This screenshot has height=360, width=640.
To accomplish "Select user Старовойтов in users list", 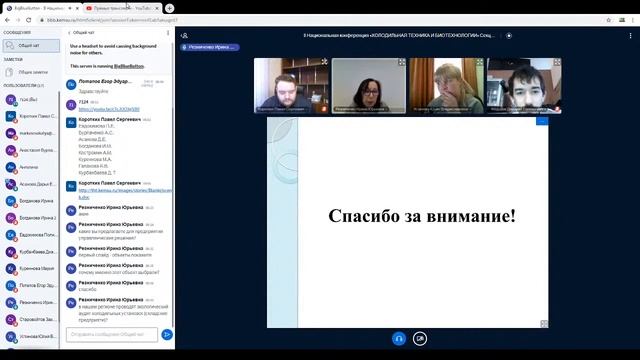I will pos(31,320).
